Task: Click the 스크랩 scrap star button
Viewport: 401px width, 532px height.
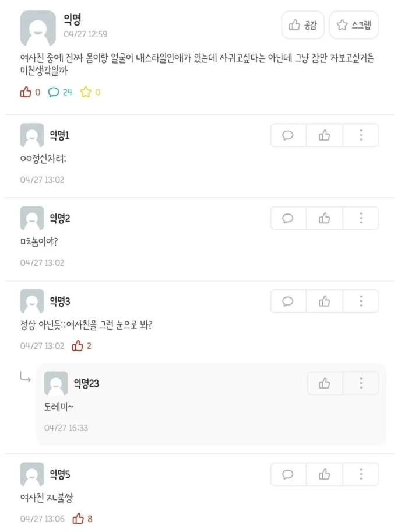Action: point(354,24)
